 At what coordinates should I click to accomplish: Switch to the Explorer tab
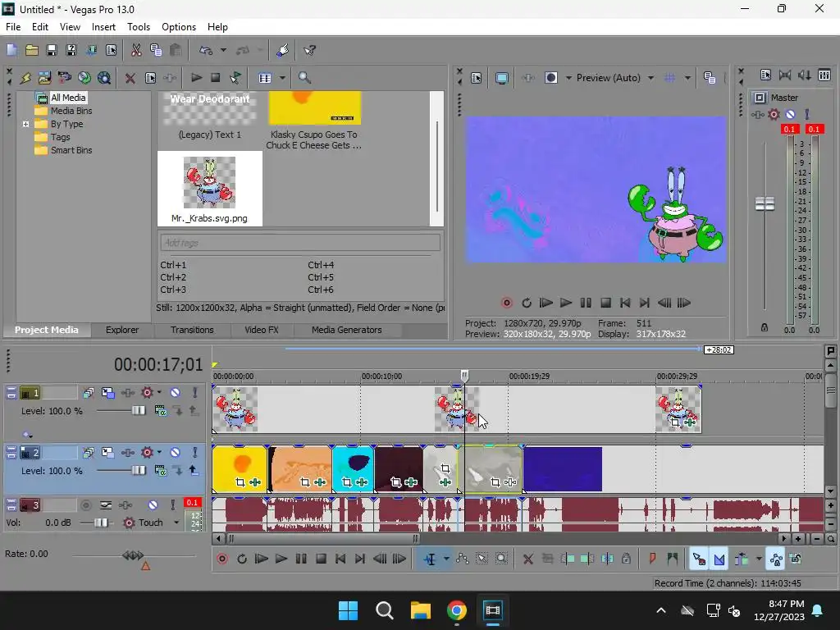122,330
